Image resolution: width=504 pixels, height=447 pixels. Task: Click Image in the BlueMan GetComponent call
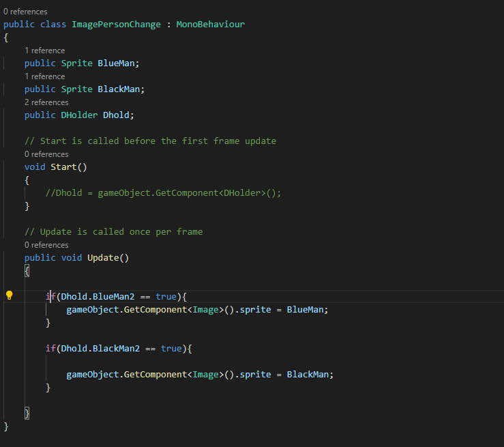point(205,310)
